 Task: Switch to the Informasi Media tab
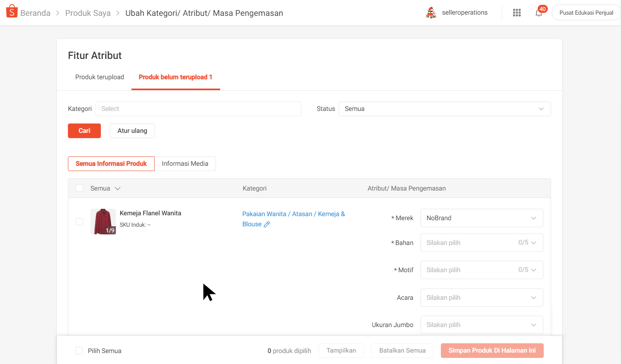185,163
